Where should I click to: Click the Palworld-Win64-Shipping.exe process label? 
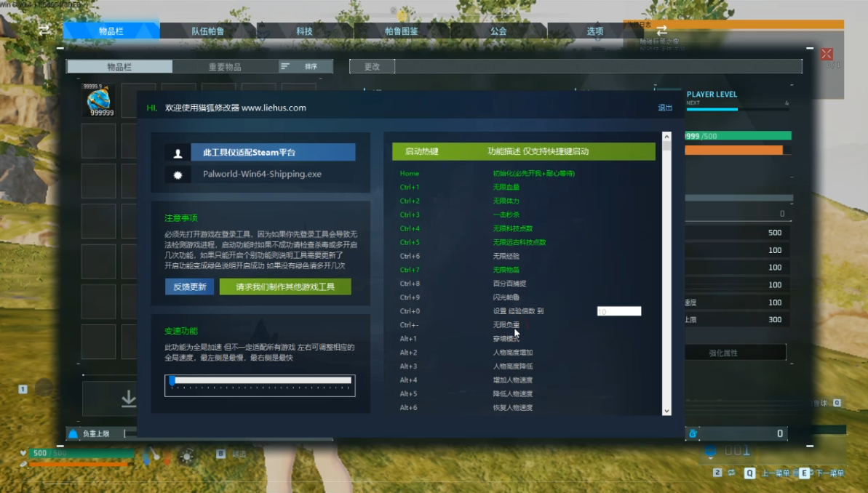(262, 174)
